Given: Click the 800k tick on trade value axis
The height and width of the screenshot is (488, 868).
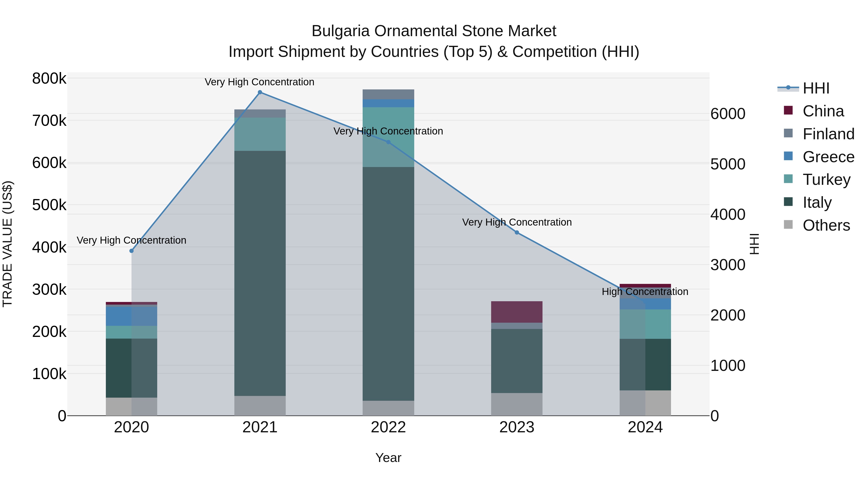Looking at the screenshot, I should [49, 79].
